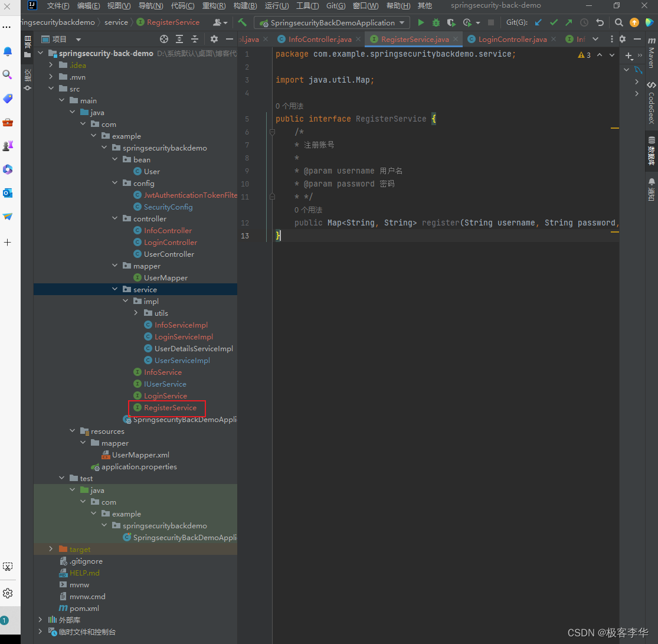Open project panel settings gear
Viewport: 658px width, 644px height.
pyautogui.click(x=214, y=39)
